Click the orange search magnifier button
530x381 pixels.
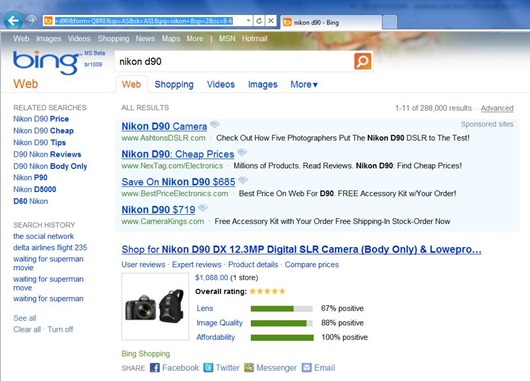pyautogui.click(x=363, y=61)
